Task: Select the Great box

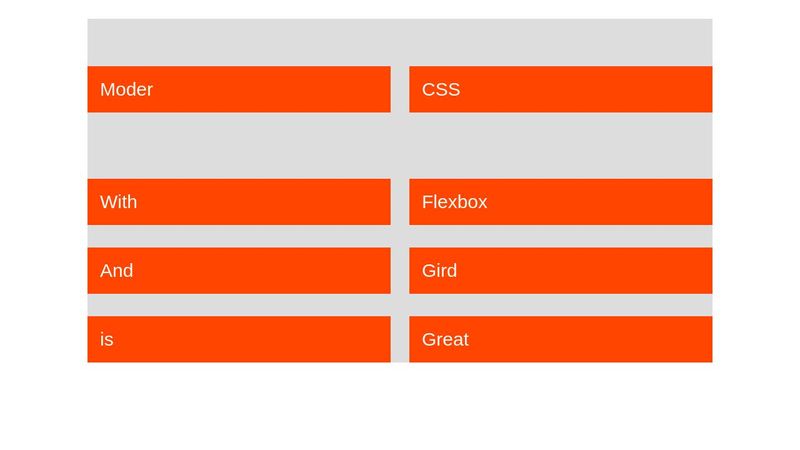Action: pyautogui.click(x=561, y=339)
